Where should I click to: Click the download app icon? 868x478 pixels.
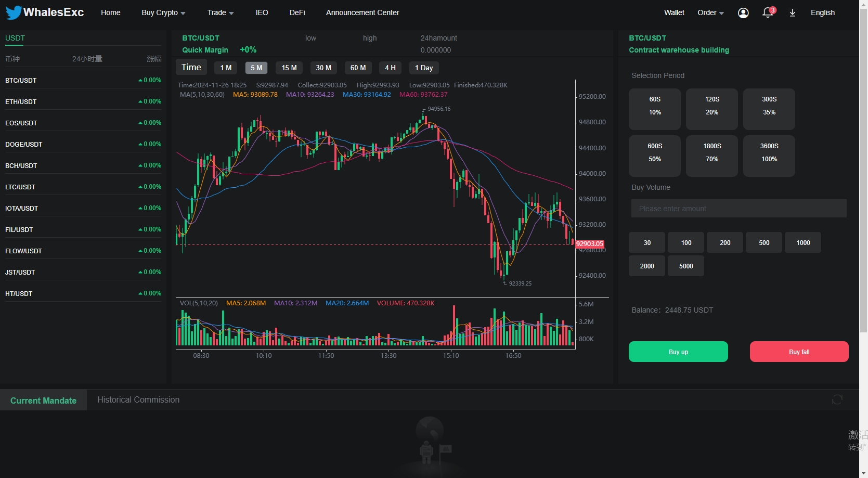(x=793, y=13)
